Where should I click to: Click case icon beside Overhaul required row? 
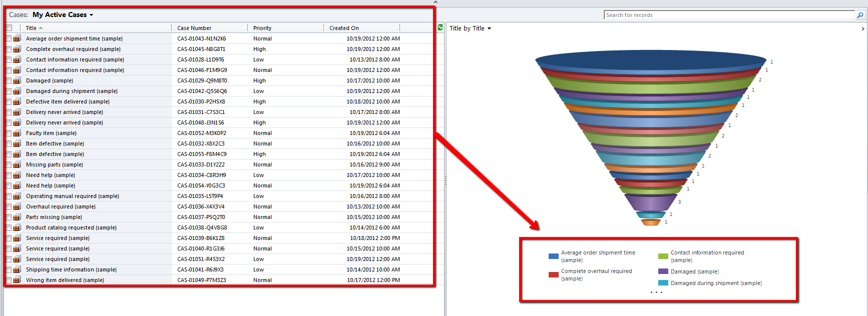pyautogui.click(x=17, y=206)
